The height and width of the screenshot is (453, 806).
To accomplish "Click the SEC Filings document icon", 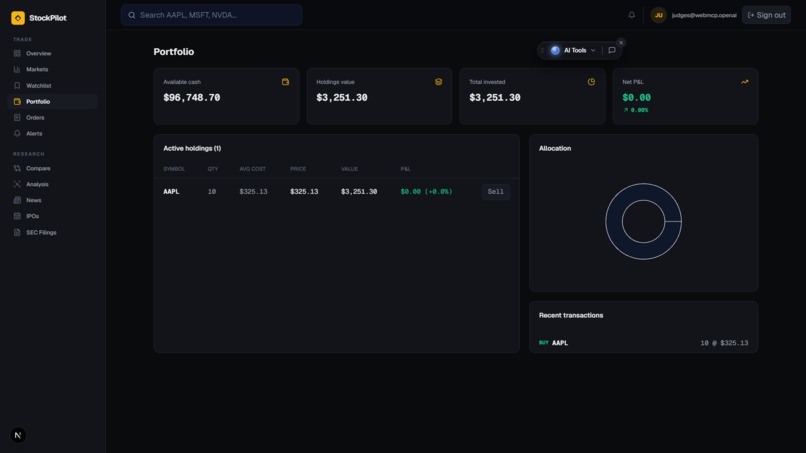I will [x=17, y=232].
